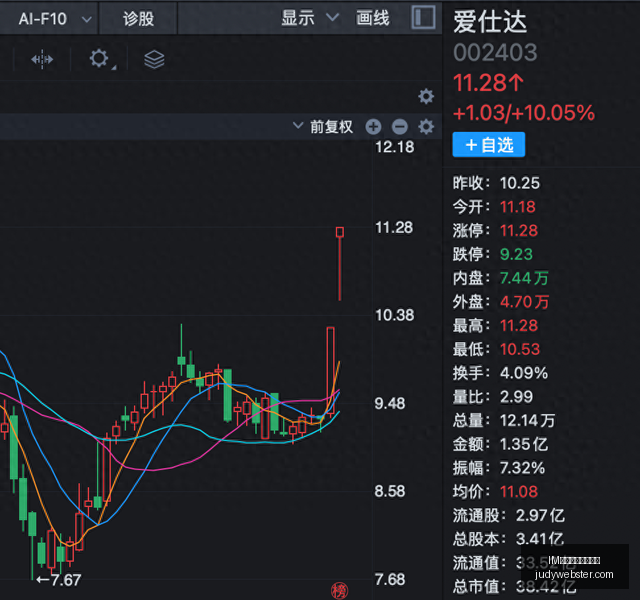Open the 前复权 adjustment dropdown
Screen dimensions: 640x600
(323, 127)
